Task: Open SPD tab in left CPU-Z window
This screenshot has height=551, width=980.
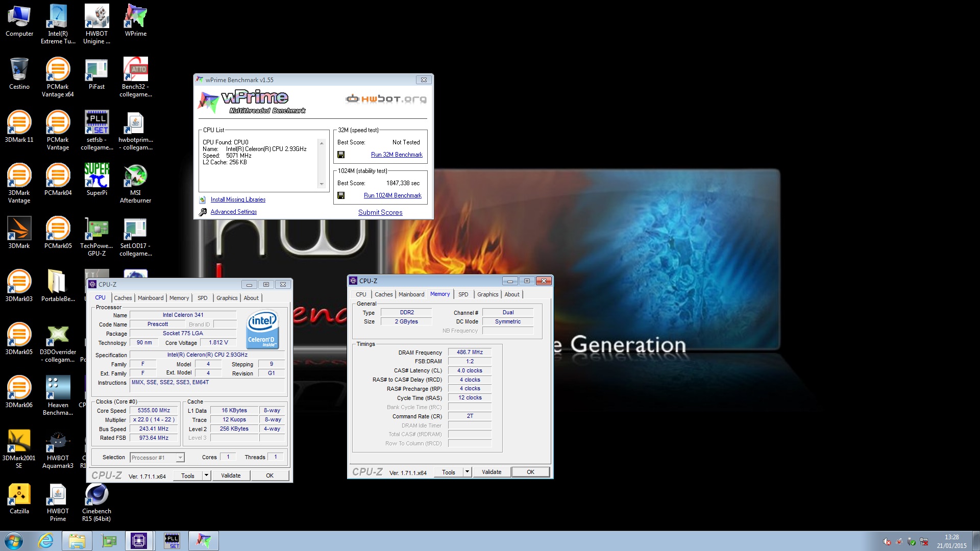Action: pos(203,298)
